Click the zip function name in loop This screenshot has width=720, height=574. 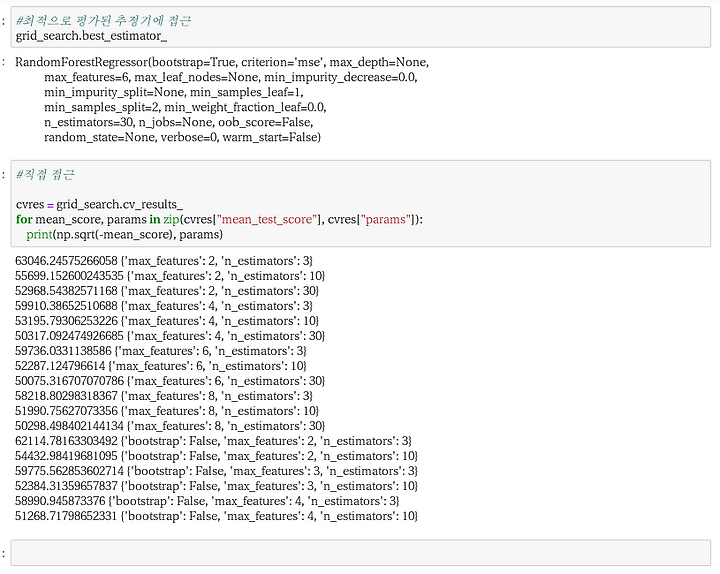coord(171,219)
